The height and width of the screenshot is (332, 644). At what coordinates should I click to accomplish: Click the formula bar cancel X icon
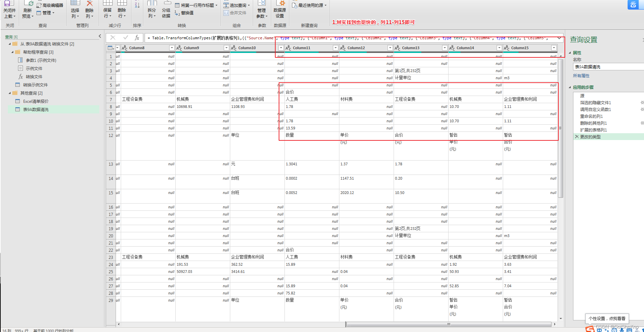tap(113, 38)
